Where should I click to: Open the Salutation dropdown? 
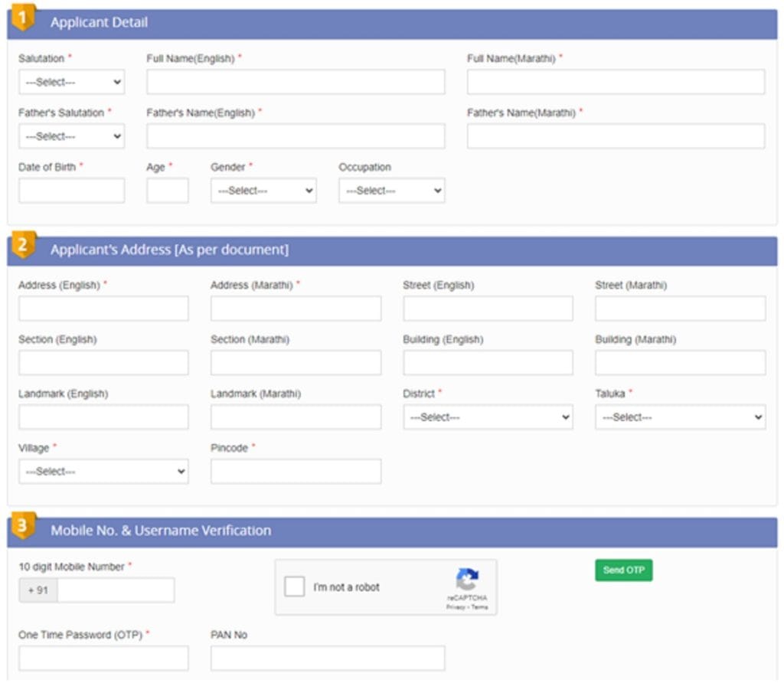tap(70, 82)
